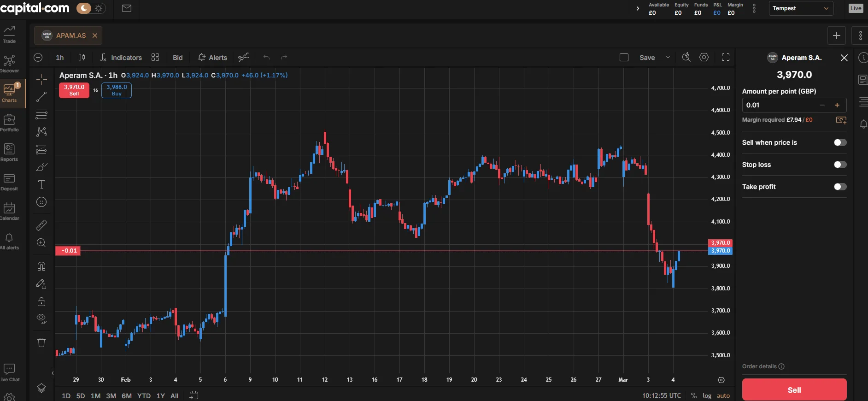Select the ruler measure tool
The width and height of the screenshot is (868, 401).
tap(41, 225)
